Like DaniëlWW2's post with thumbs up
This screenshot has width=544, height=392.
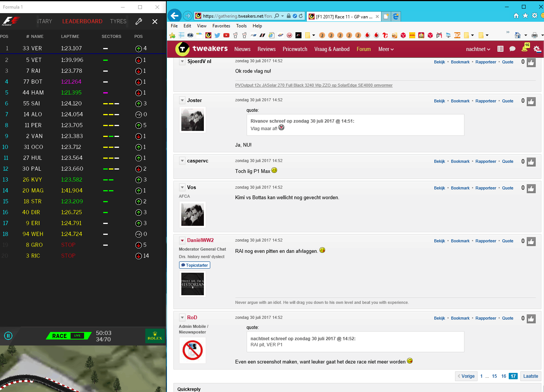(531, 242)
